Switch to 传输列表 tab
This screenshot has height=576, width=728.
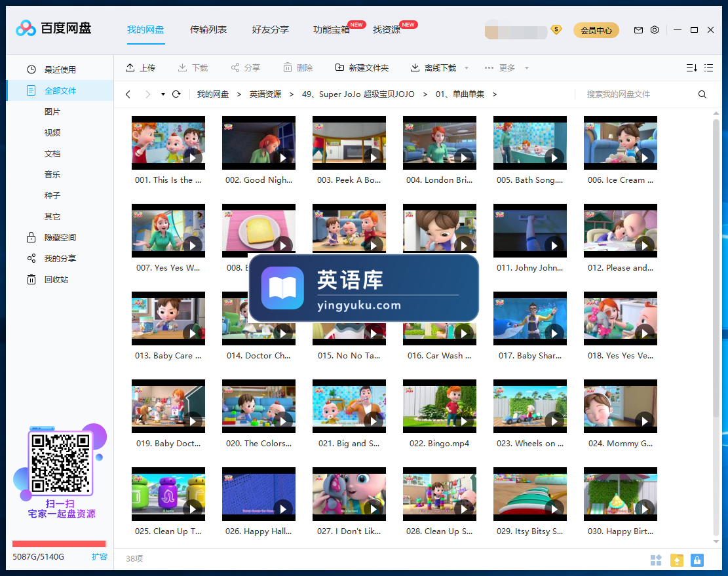pos(208,29)
